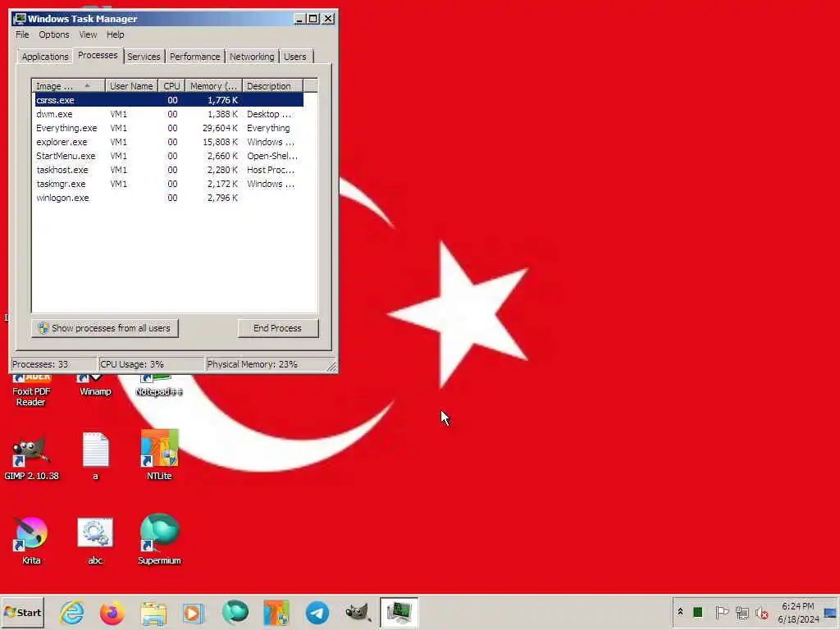Open the Help menu

(115, 34)
